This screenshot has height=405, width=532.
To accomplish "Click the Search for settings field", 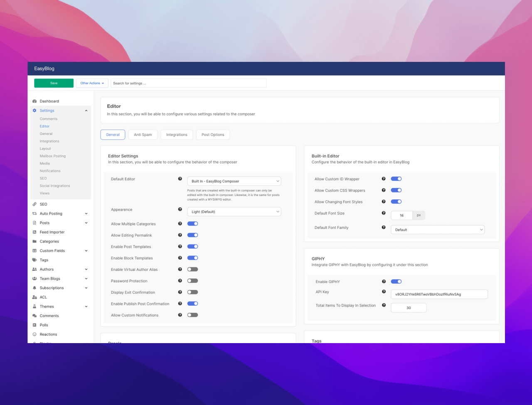I will 188,83.
